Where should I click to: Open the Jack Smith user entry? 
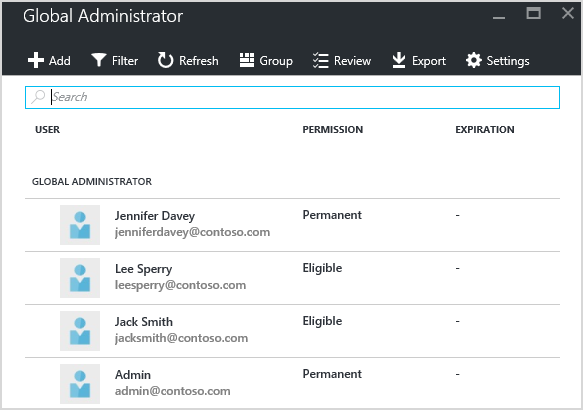[x=292, y=331]
